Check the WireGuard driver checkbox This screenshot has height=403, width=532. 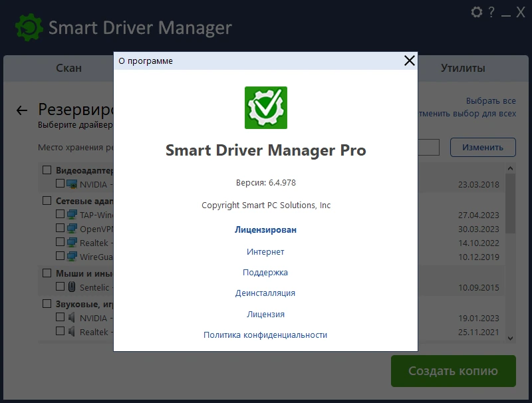60,255
